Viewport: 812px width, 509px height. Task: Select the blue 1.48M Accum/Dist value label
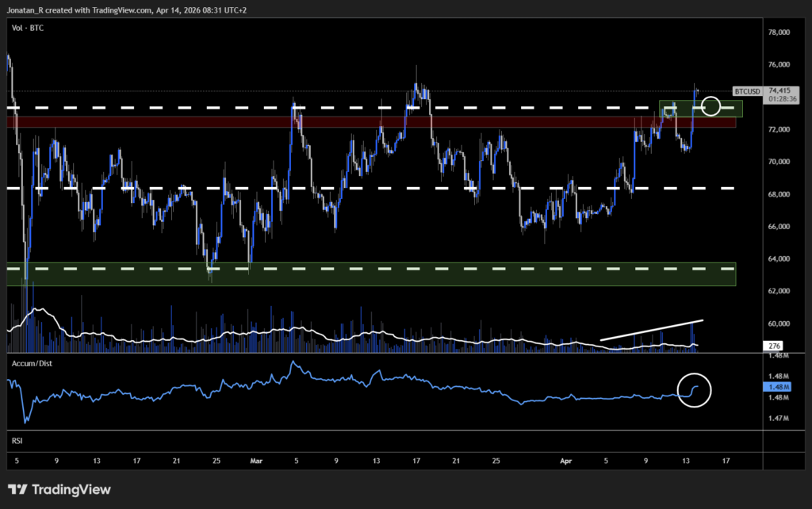(776, 387)
